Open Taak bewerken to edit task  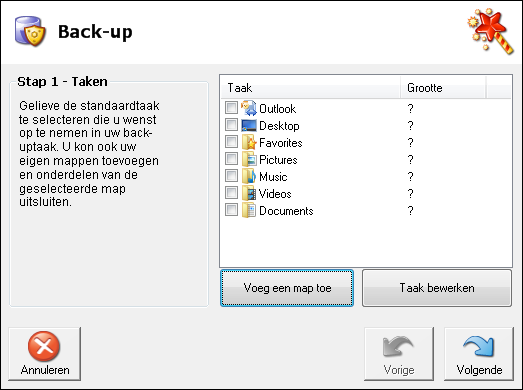click(437, 288)
